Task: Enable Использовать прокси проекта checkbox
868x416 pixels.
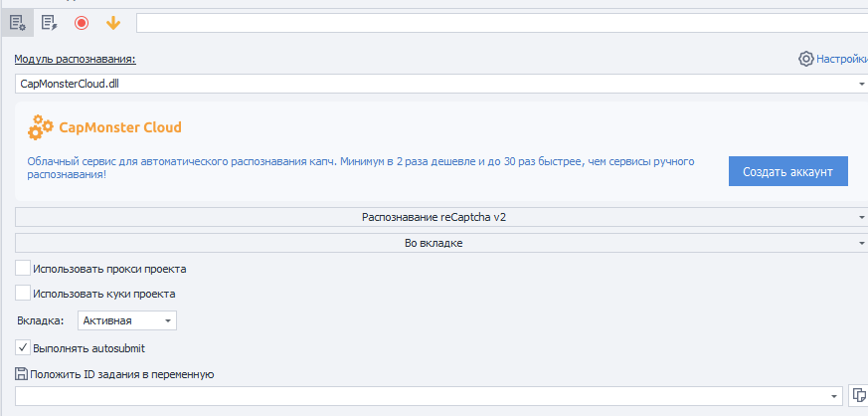Action: coord(23,268)
